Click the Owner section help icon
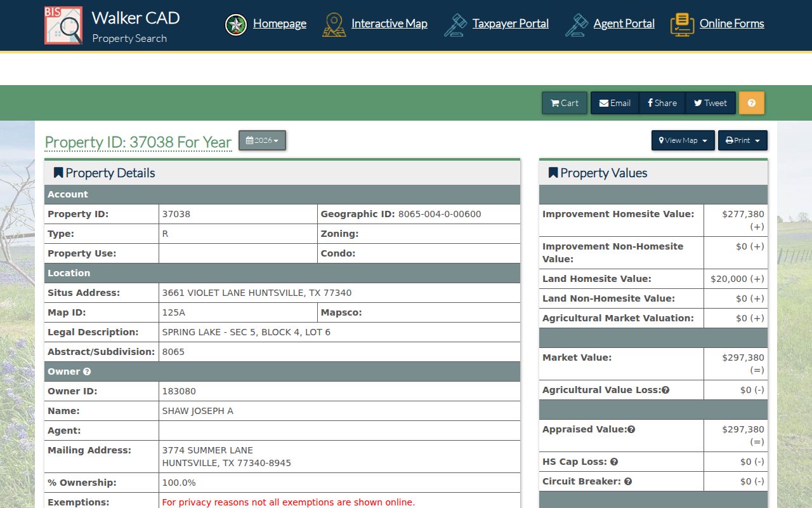Viewport: 812px width, 508px height. click(87, 371)
